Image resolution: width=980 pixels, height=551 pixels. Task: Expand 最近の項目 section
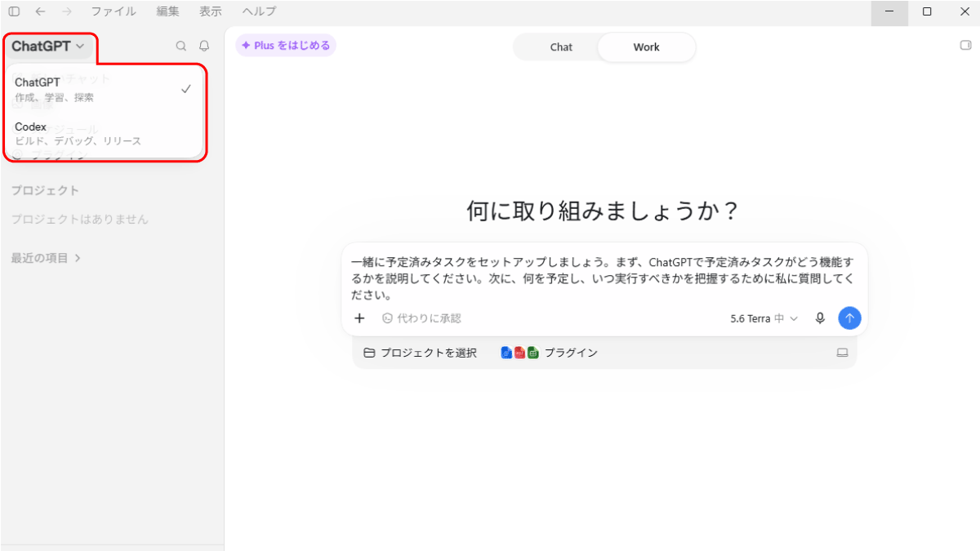pos(46,258)
